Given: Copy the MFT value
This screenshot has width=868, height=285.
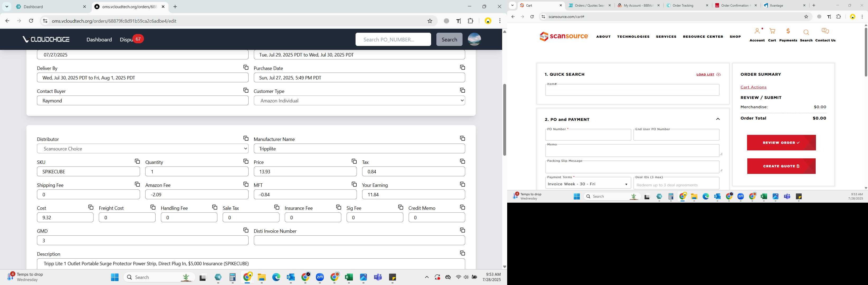Looking at the screenshot, I should point(354,184).
